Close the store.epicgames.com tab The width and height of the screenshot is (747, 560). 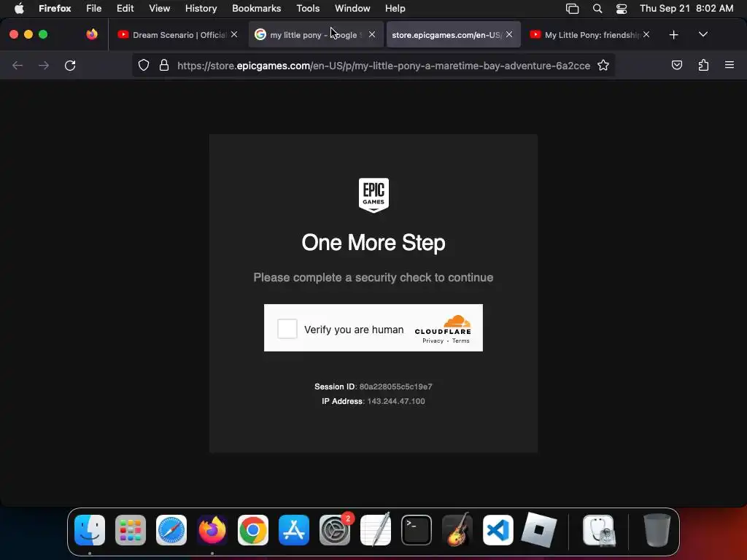[509, 34]
